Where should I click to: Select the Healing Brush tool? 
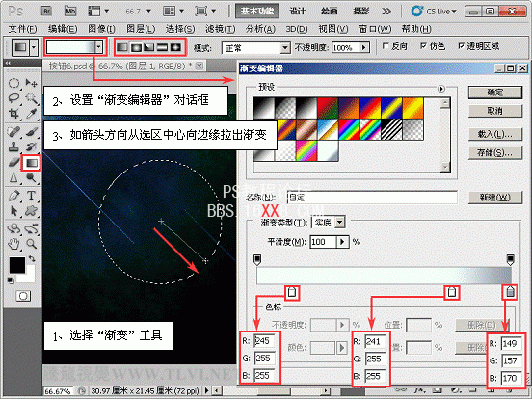click(x=13, y=132)
